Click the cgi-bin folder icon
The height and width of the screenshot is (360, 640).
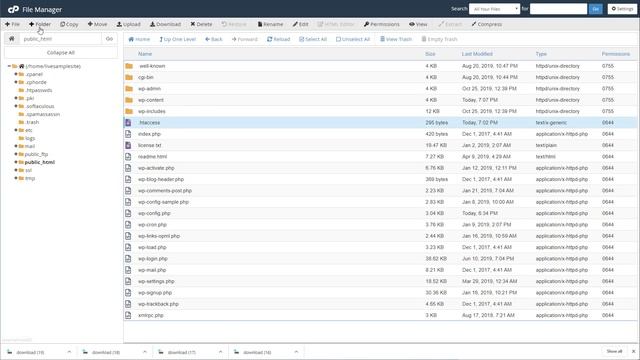(129, 77)
